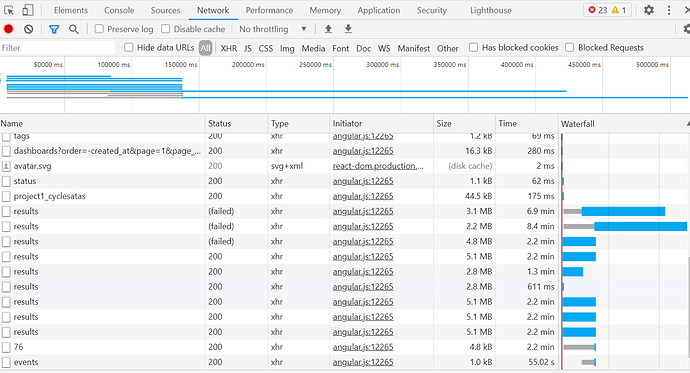Switch to the Security tab
The width and height of the screenshot is (690, 373).
pos(432,10)
